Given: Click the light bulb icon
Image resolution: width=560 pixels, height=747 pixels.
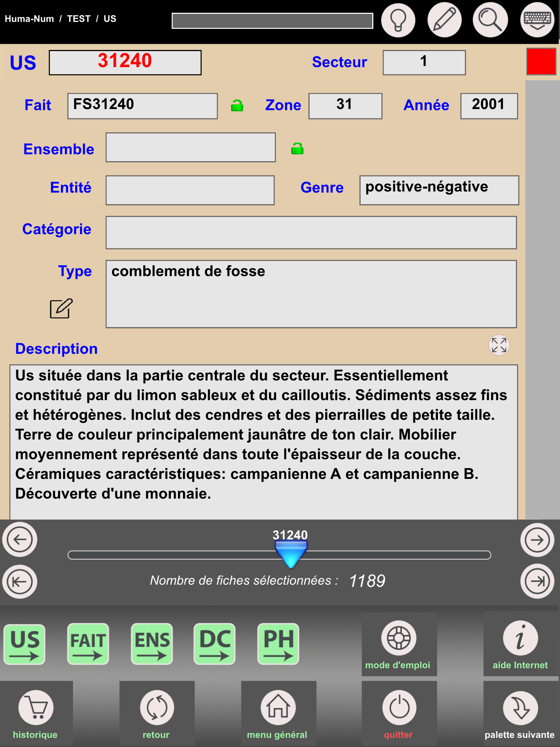Looking at the screenshot, I should coord(398,20).
